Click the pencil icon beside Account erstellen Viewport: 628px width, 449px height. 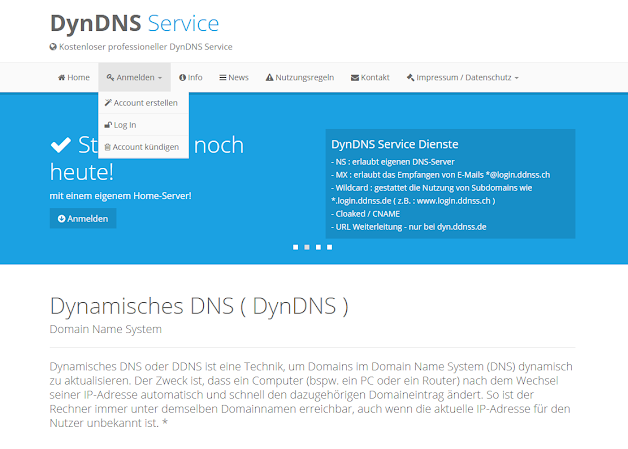click(108, 103)
